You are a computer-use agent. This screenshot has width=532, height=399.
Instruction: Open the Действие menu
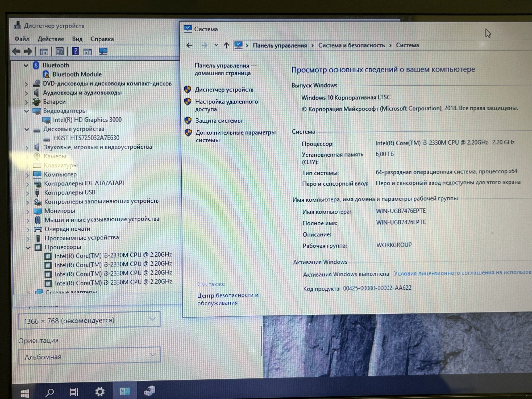tap(51, 39)
